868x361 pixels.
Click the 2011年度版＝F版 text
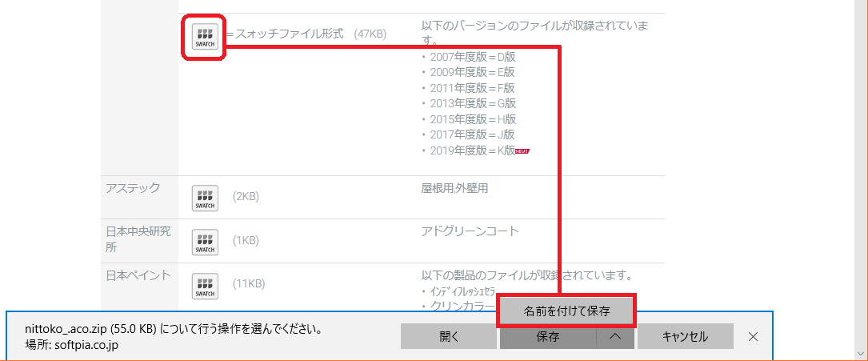(x=473, y=87)
